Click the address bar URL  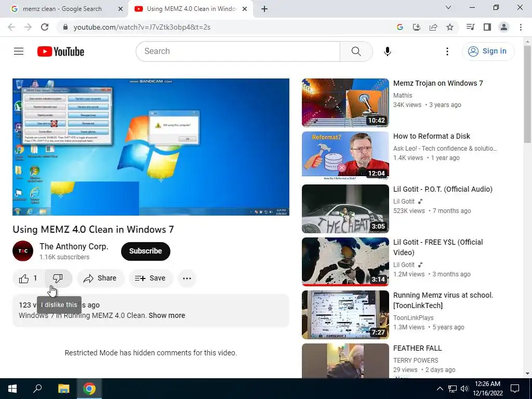click(142, 27)
